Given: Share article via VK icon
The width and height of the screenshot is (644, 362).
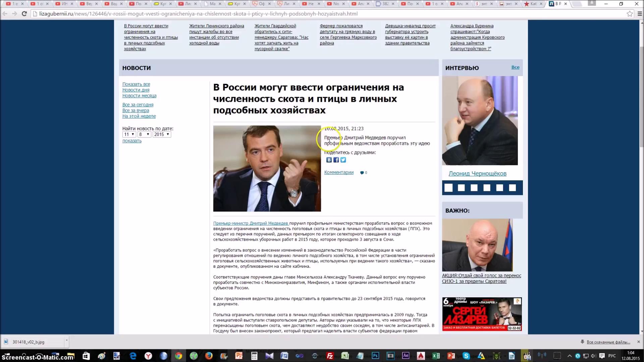Looking at the screenshot, I should pos(329,160).
